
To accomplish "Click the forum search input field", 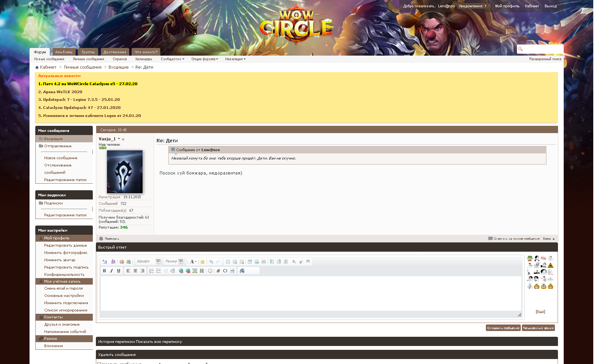I will [543, 49].
